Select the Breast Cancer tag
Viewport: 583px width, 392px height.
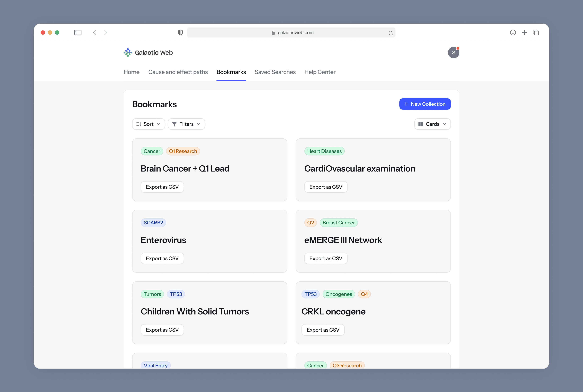(339, 223)
